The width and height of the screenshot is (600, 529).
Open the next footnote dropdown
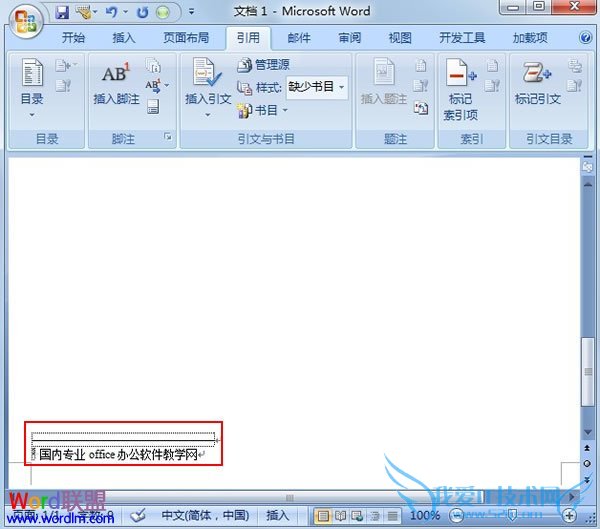tap(158, 86)
